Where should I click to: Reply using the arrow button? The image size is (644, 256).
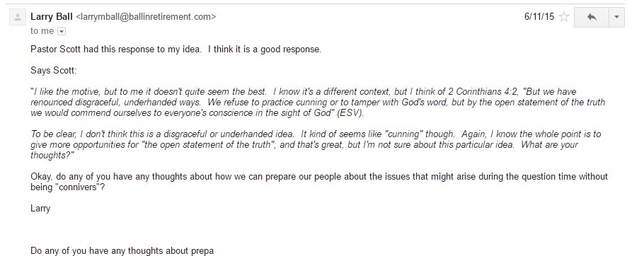592,17
